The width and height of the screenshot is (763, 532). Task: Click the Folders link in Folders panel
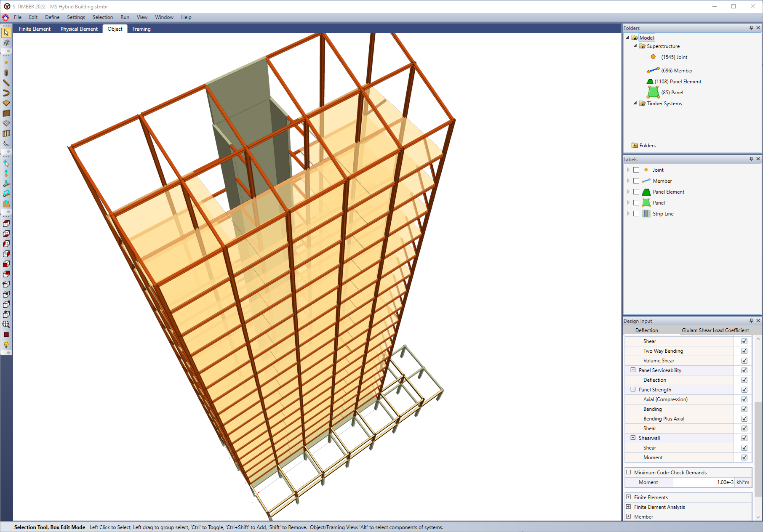647,146
